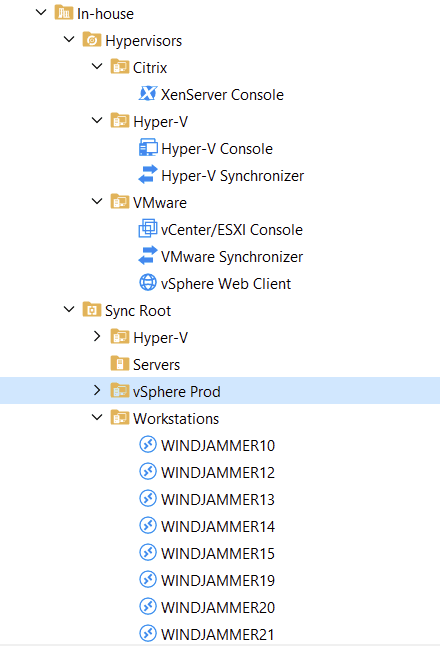440x646 pixels.
Task: Expand the vSphere Prod folder
Action: 97,390
